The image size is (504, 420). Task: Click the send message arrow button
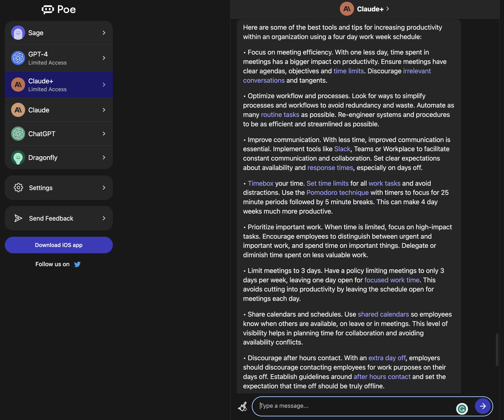point(483,406)
